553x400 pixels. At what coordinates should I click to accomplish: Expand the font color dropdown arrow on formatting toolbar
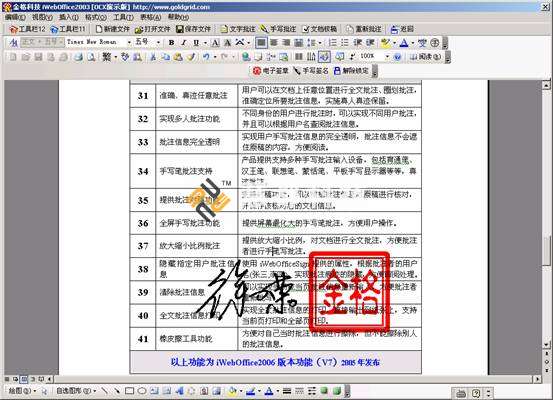pyautogui.click(x=412, y=43)
